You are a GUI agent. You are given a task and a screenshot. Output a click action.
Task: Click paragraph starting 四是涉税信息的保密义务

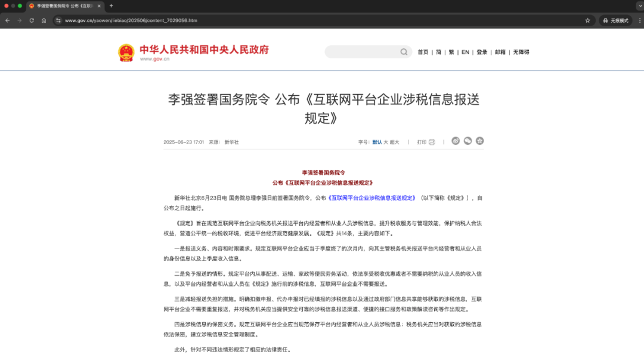click(x=323, y=329)
